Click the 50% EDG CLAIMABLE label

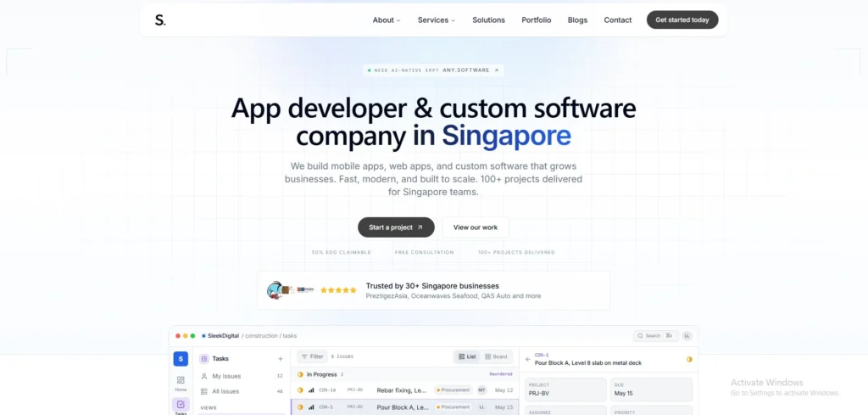click(341, 253)
